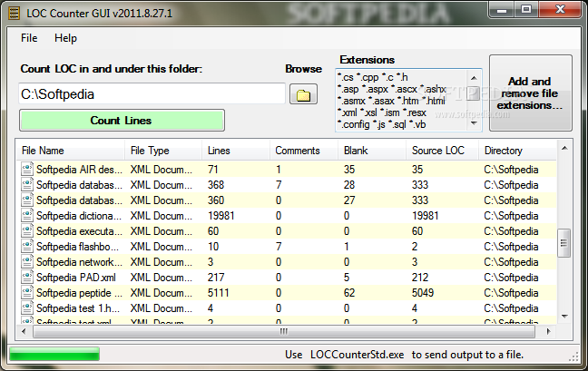Click the file icon of Softpedia test 1.h... row
Image resolution: width=588 pixels, height=371 pixels.
pyautogui.click(x=27, y=308)
